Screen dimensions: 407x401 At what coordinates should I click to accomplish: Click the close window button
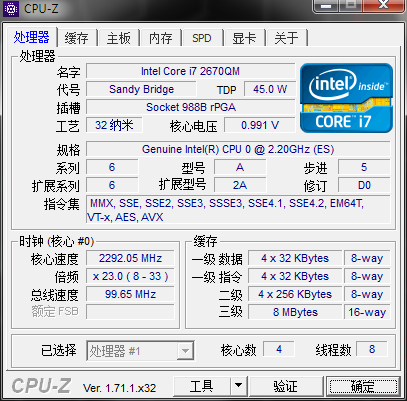(383, 6)
